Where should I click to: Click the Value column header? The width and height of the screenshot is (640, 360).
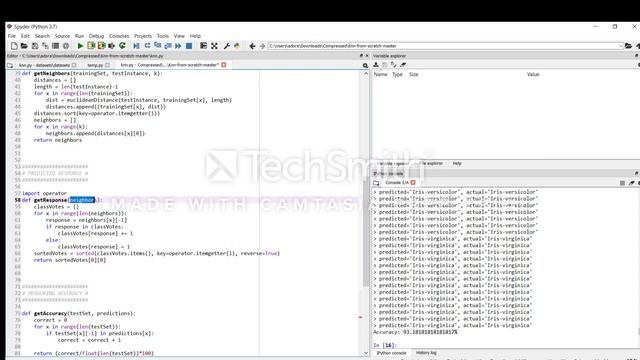(533, 74)
